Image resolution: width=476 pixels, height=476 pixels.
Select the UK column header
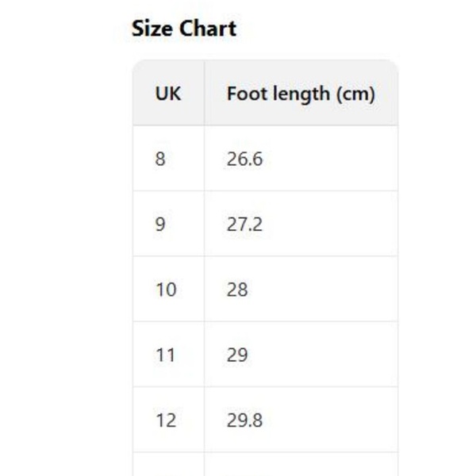[168, 94]
